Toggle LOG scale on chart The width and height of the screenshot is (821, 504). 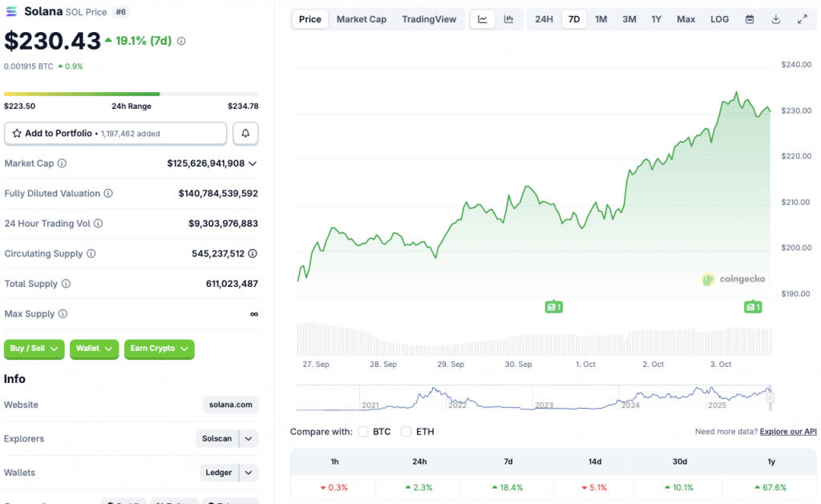(x=719, y=19)
